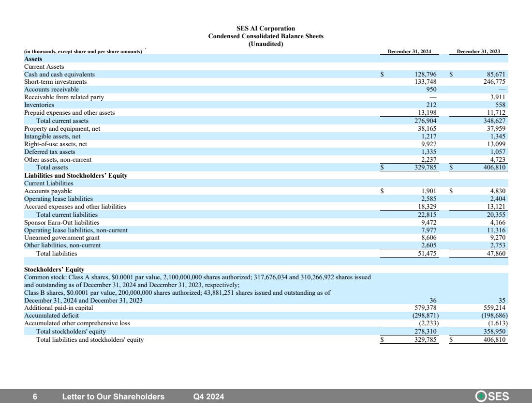Click the 'Stockholders' Equity' heading
This screenshot has height=411, width=532.
point(54,270)
